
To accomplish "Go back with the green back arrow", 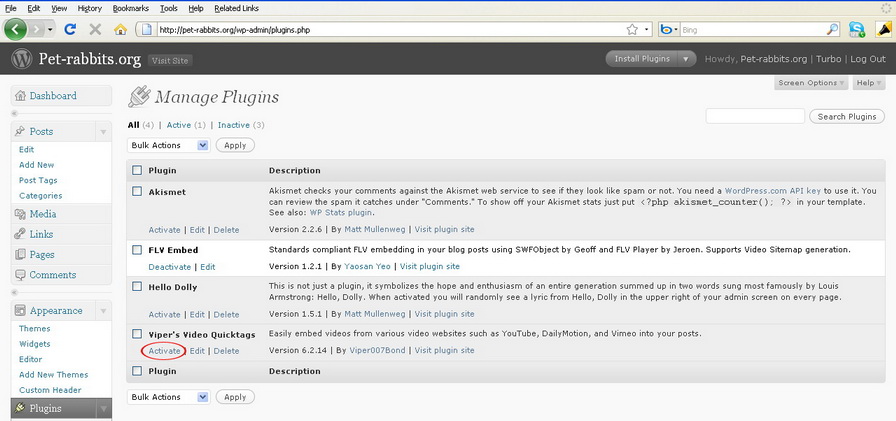I will pos(15,29).
